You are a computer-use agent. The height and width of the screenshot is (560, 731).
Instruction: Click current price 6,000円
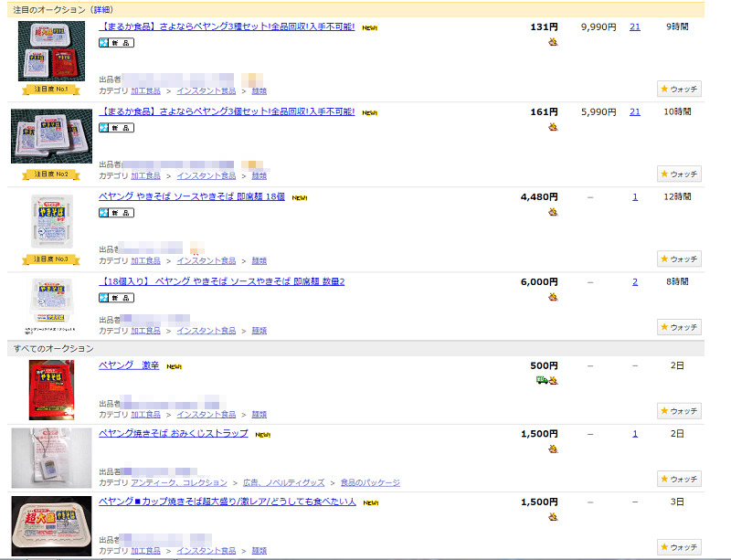(x=539, y=281)
